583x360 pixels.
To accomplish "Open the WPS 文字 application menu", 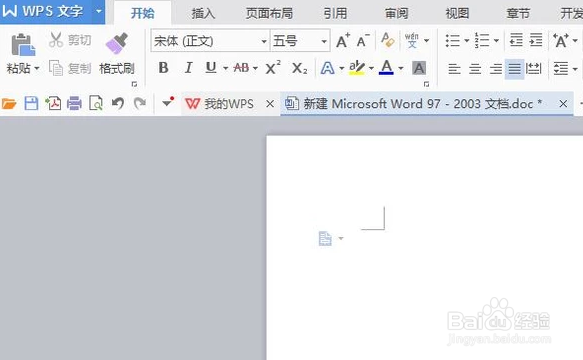I will (x=46, y=11).
